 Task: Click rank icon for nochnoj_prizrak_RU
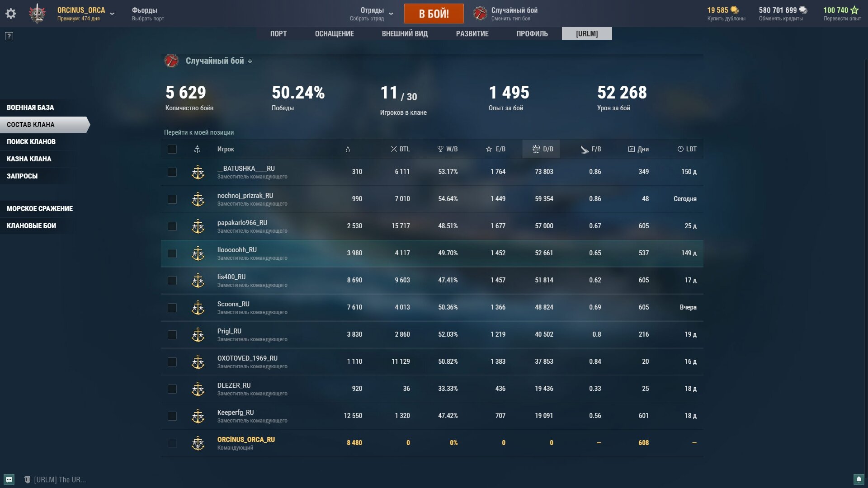(198, 199)
